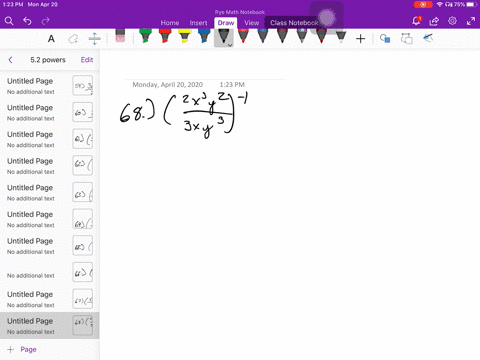Click the page timestamp 1:23 PM
This screenshot has width=480, height=360.
pyautogui.click(x=232, y=85)
